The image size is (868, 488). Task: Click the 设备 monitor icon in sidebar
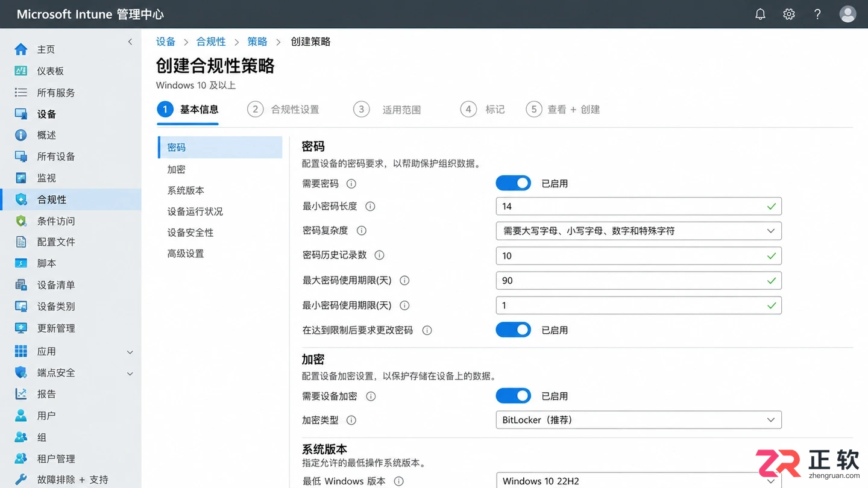pos(21,114)
